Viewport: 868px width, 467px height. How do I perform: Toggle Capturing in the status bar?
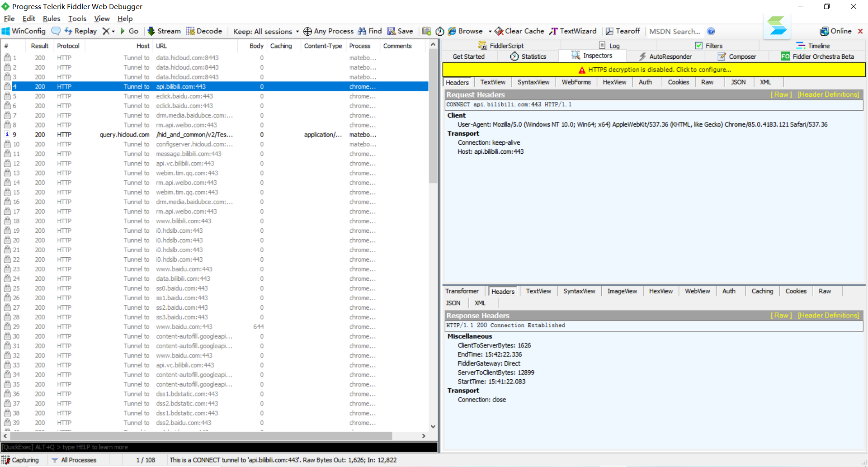[x=20, y=460]
